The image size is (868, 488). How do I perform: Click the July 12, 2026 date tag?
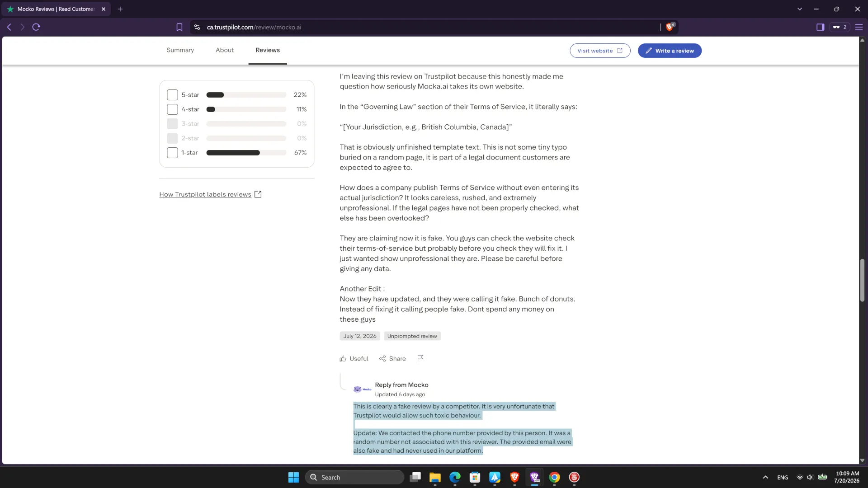tap(360, 336)
